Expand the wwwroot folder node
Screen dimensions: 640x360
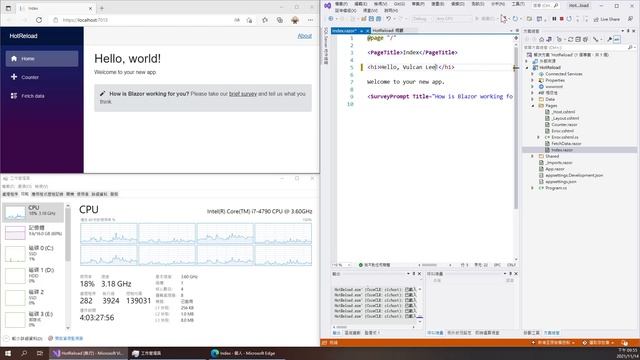(x=532, y=87)
